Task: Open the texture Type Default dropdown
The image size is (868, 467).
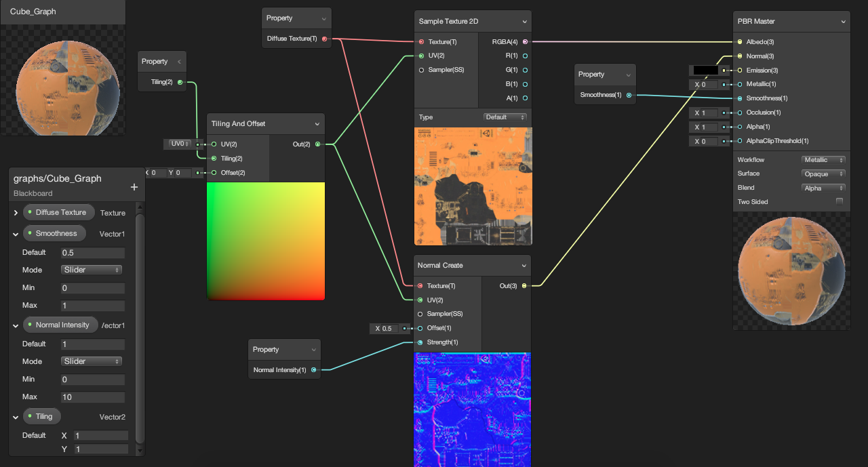Action: [x=505, y=117]
